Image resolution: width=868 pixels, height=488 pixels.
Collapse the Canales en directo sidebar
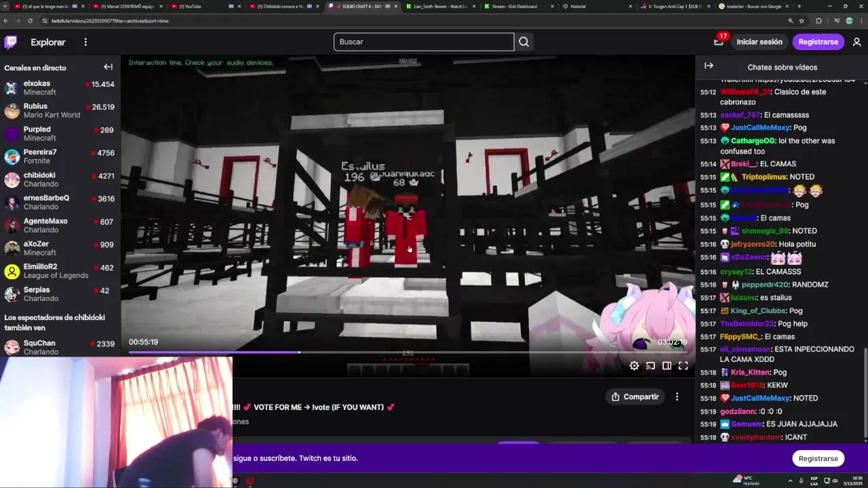point(108,67)
